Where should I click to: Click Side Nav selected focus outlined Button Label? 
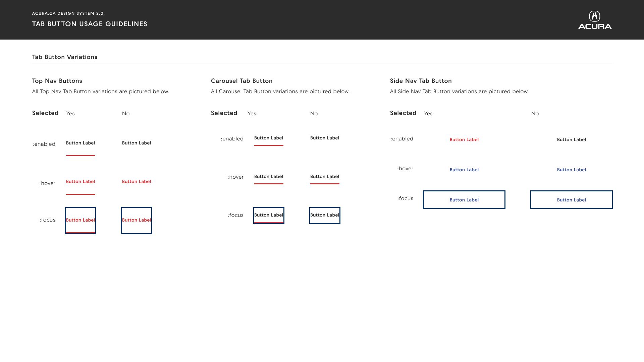[464, 200]
